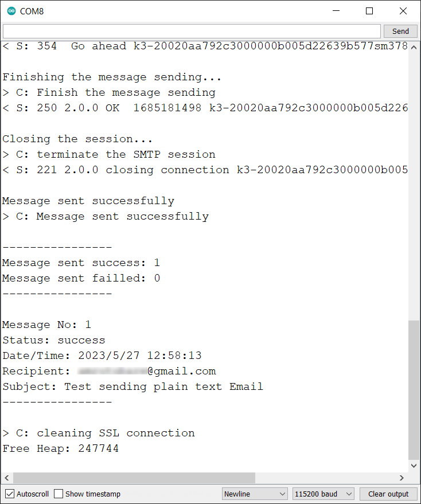421x504 pixels.
Task: Close the COM8 serial monitor window
Action: pos(403,11)
